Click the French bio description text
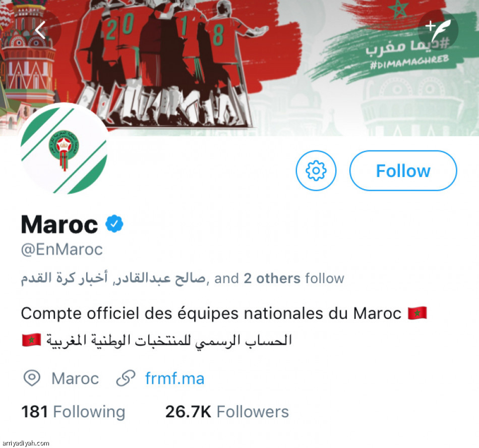479x448 pixels. pos(211,313)
